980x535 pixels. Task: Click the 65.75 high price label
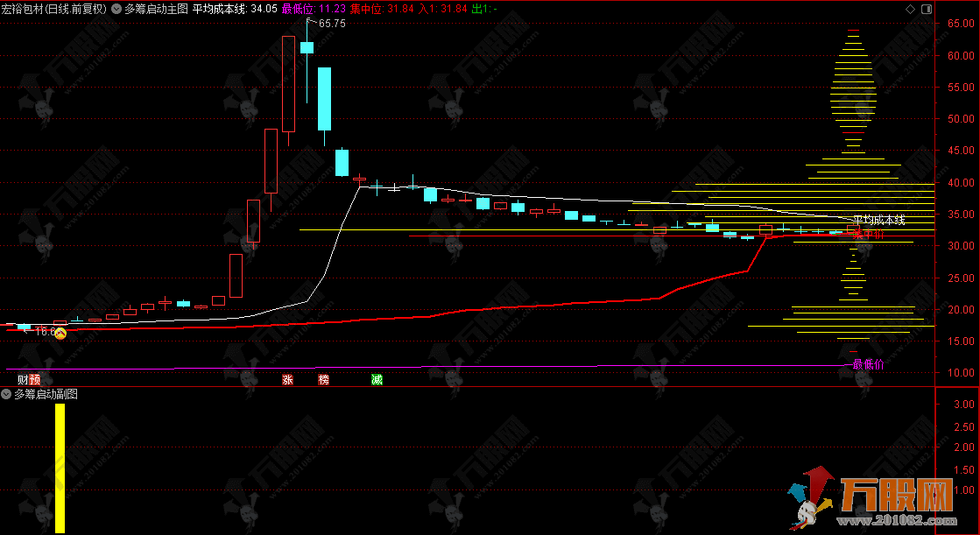tap(331, 24)
